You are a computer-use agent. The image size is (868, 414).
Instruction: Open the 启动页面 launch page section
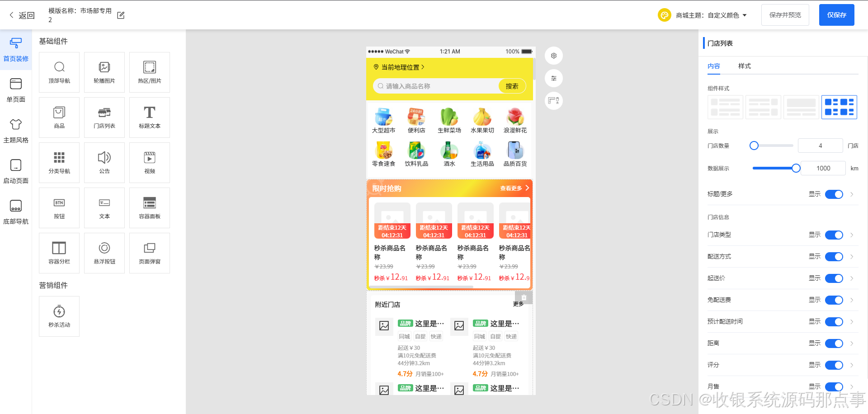coord(16,172)
